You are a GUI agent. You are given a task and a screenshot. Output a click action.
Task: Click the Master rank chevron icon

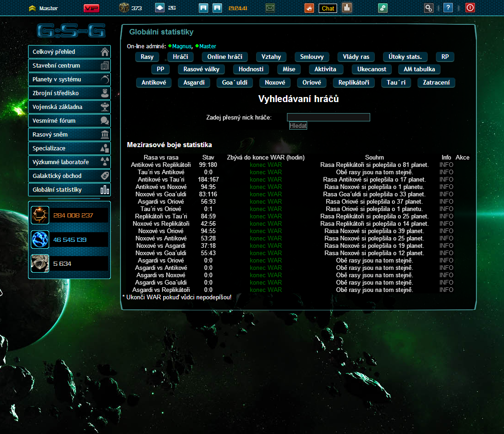[32, 8]
